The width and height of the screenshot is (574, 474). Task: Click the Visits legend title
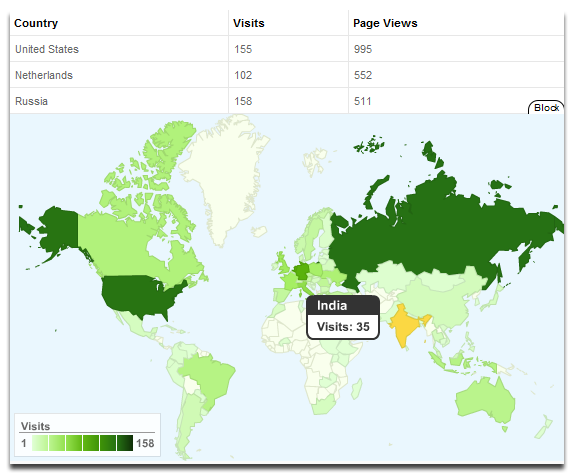tap(35, 426)
